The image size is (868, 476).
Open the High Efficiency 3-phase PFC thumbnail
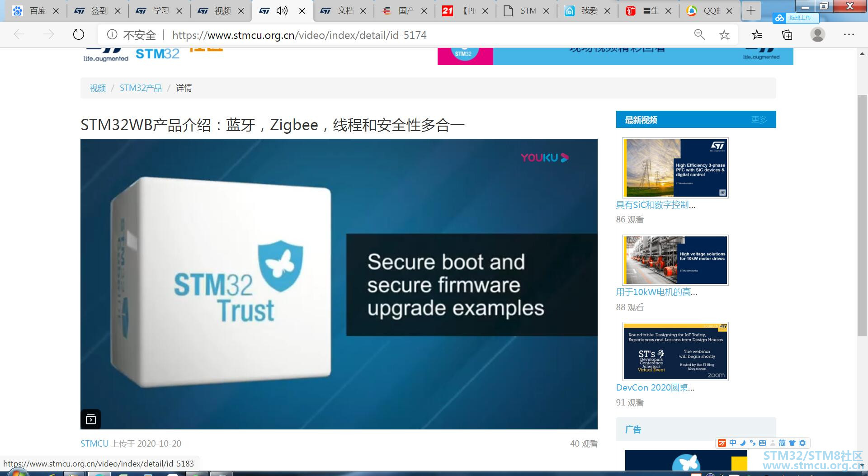(x=675, y=168)
